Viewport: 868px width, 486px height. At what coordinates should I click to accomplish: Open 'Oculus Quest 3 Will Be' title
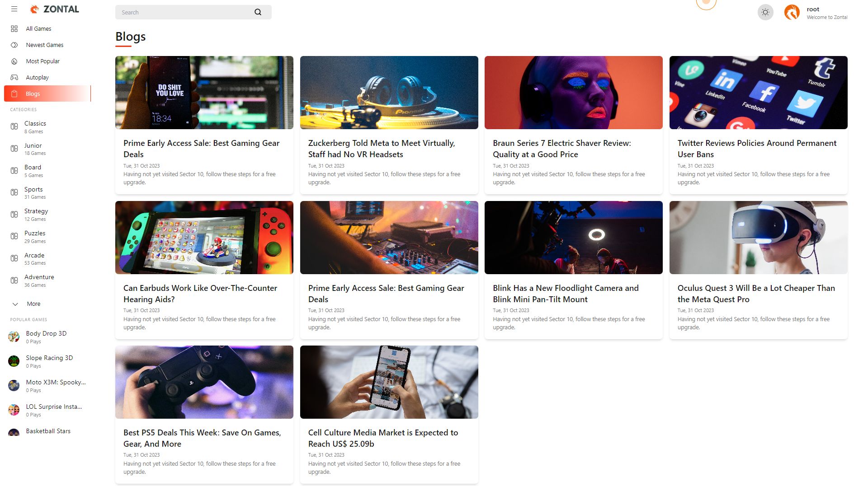[x=756, y=294]
